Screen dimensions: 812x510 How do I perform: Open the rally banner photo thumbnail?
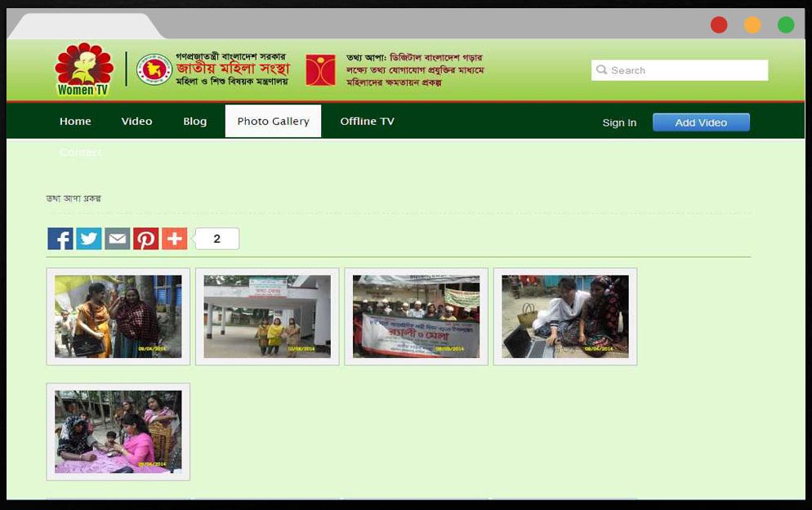417,316
